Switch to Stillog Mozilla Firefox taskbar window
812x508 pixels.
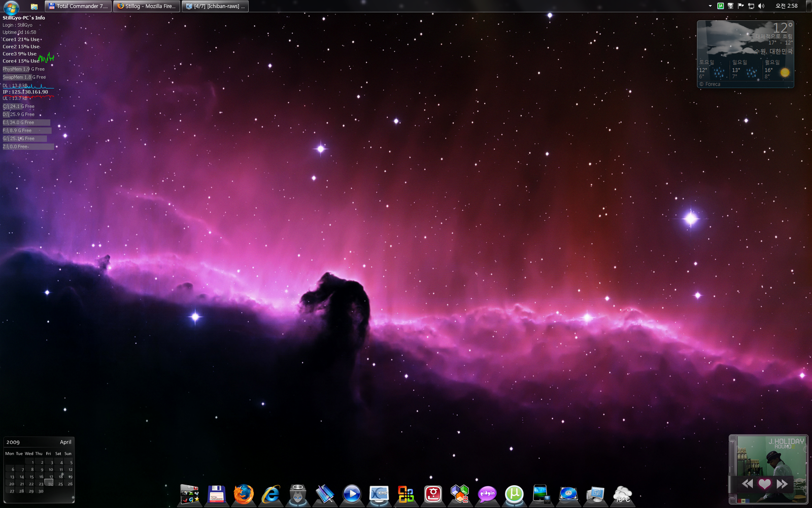147,6
